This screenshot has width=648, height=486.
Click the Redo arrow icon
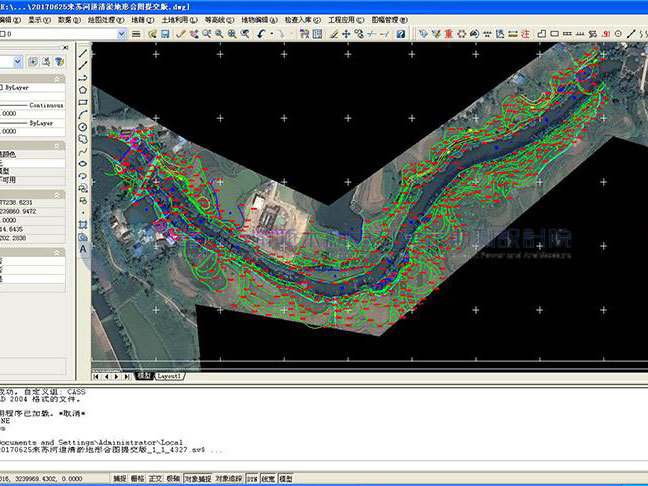pyautogui.click(x=281, y=34)
